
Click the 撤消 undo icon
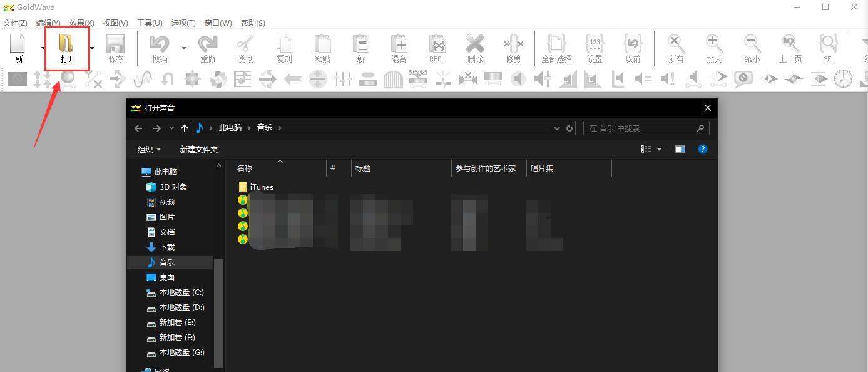pyautogui.click(x=160, y=44)
